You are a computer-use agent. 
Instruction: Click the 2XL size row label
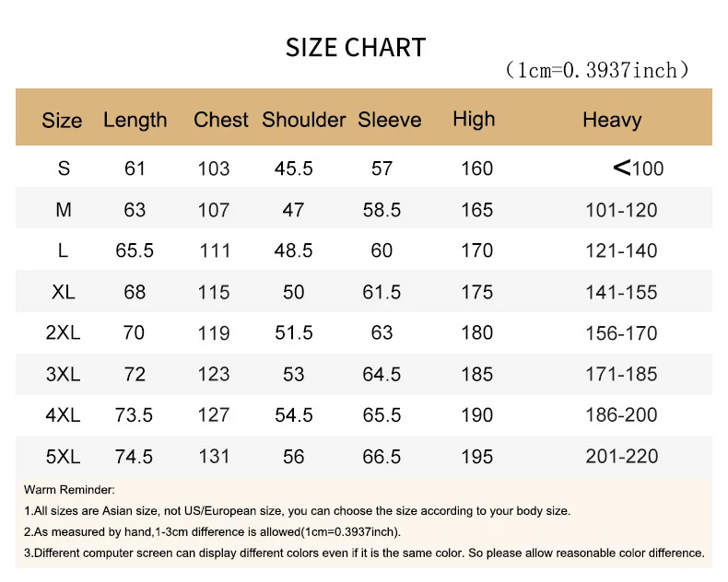point(64,332)
